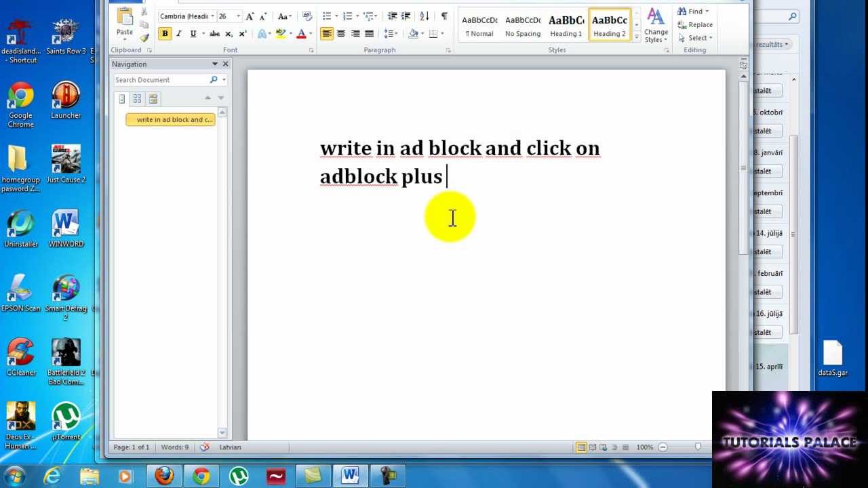Expand Numbering list dropdown arrow
The width and height of the screenshot is (868, 488).
357,16
